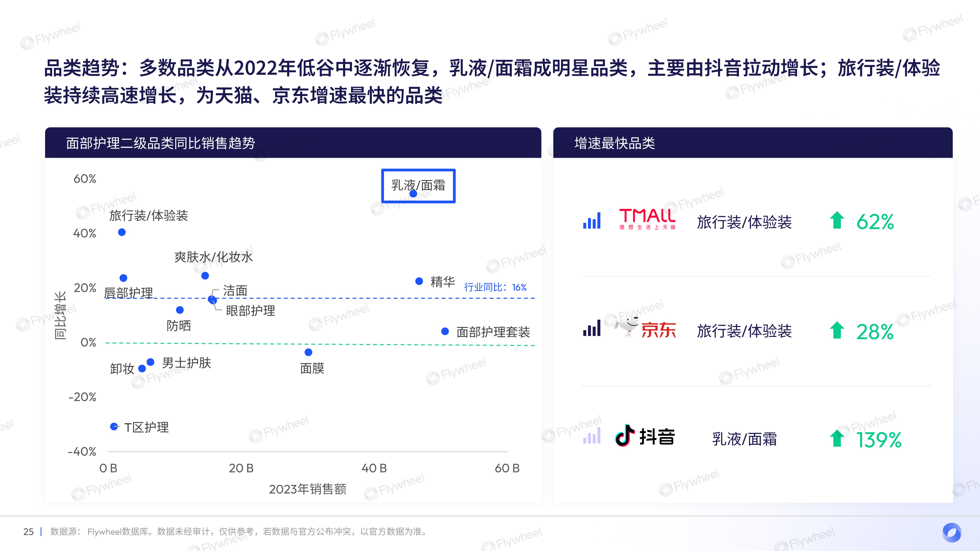
Task: Click the 旅行装/体验装 scatter data point
Action: pyautogui.click(x=122, y=232)
